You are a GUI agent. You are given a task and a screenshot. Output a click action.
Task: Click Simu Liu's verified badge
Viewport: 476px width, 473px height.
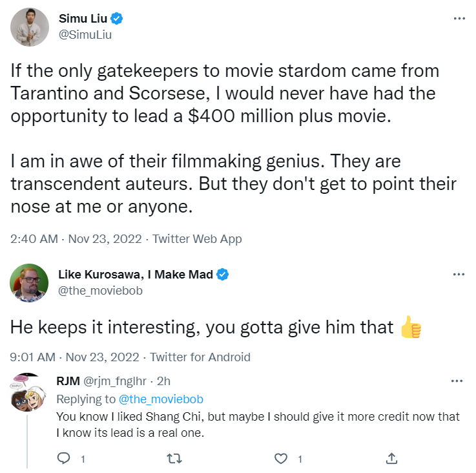click(117, 19)
